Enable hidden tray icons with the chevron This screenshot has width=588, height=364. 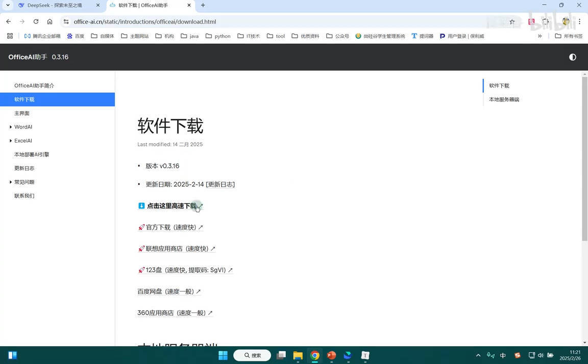[x=478, y=355]
